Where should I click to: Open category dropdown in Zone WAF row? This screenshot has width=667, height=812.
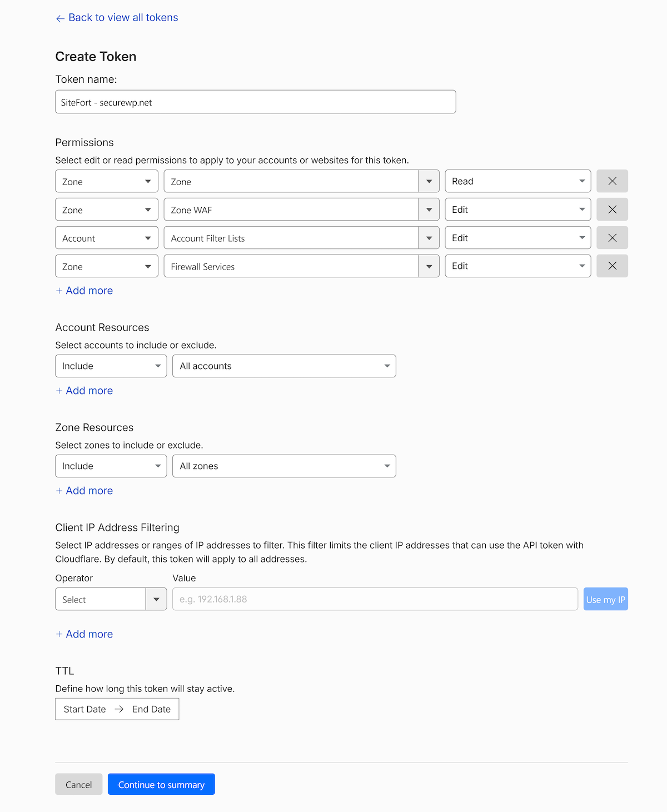(x=107, y=210)
